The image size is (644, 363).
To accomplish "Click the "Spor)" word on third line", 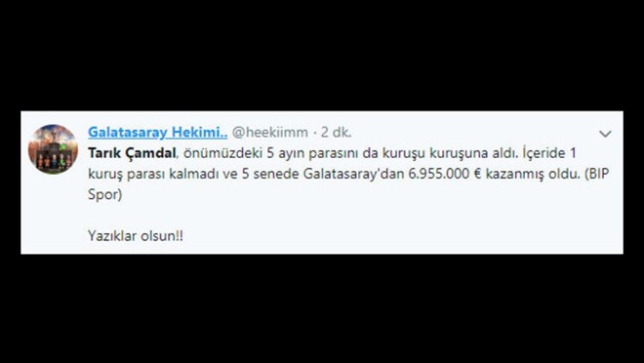I will click(x=104, y=194).
